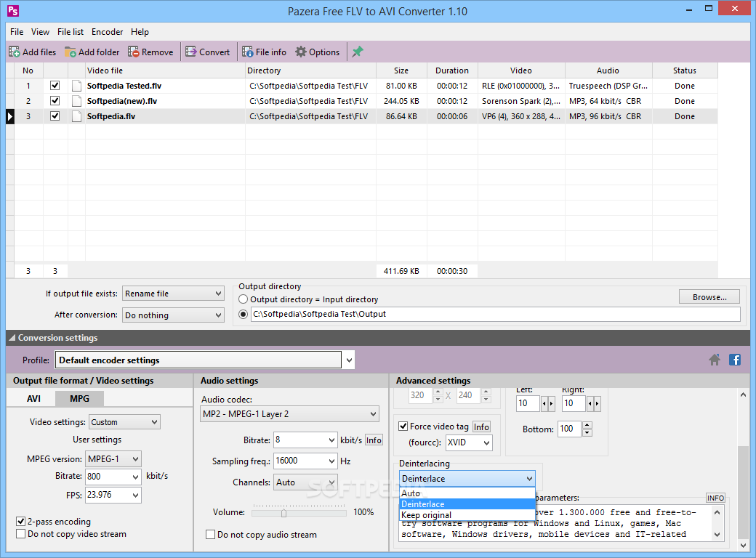Open Options gear in toolbar
756x558 pixels.
(x=301, y=52)
